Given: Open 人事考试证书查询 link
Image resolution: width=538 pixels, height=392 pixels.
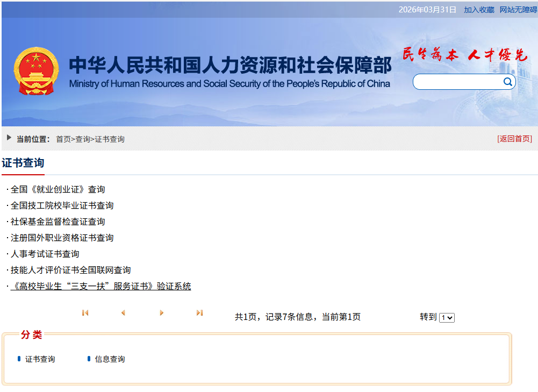Looking at the screenshot, I should [x=45, y=254].
